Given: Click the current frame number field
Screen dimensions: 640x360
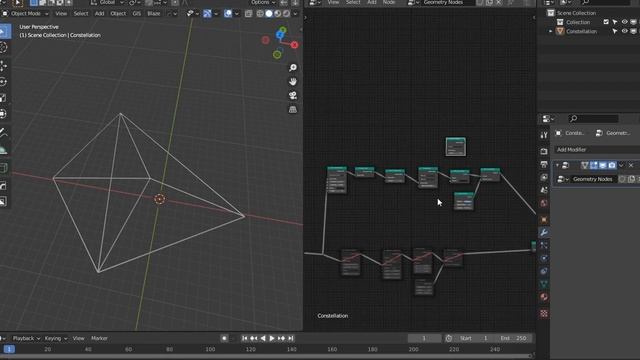Looking at the screenshot, I should click(x=424, y=338).
